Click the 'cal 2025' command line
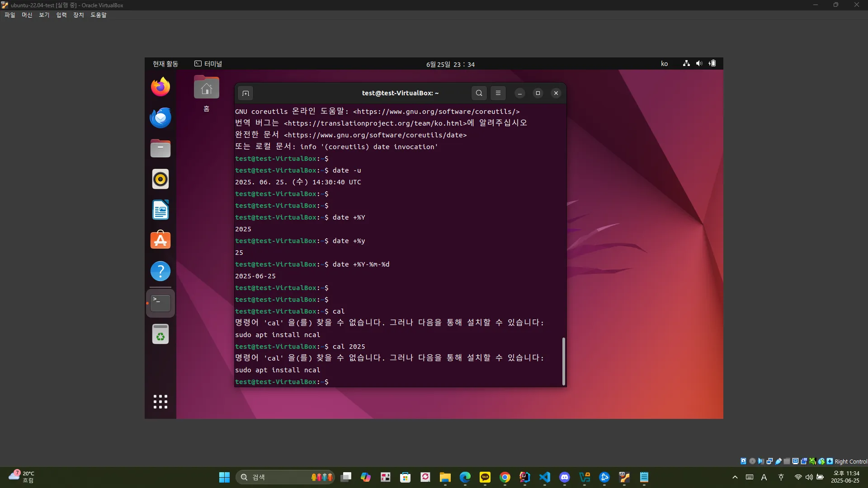The width and height of the screenshot is (868, 488). pos(349,347)
